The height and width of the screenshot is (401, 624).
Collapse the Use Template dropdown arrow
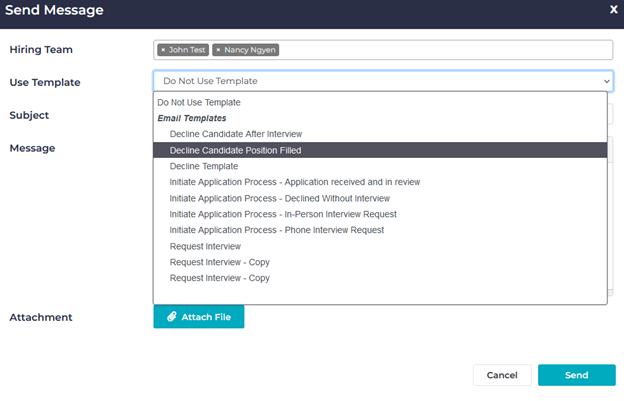pyautogui.click(x=606, y=82)
